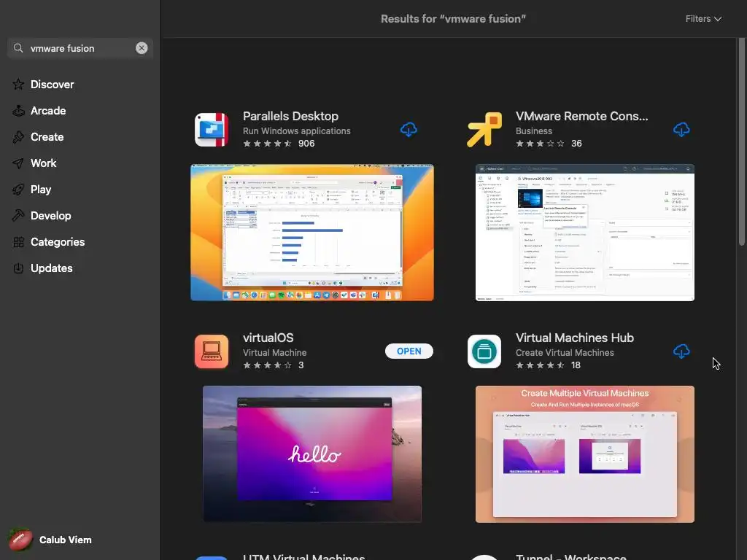Screen dimensions: 747x560
Task: Open the Updates download icon
Action: (x=18, y=268)
